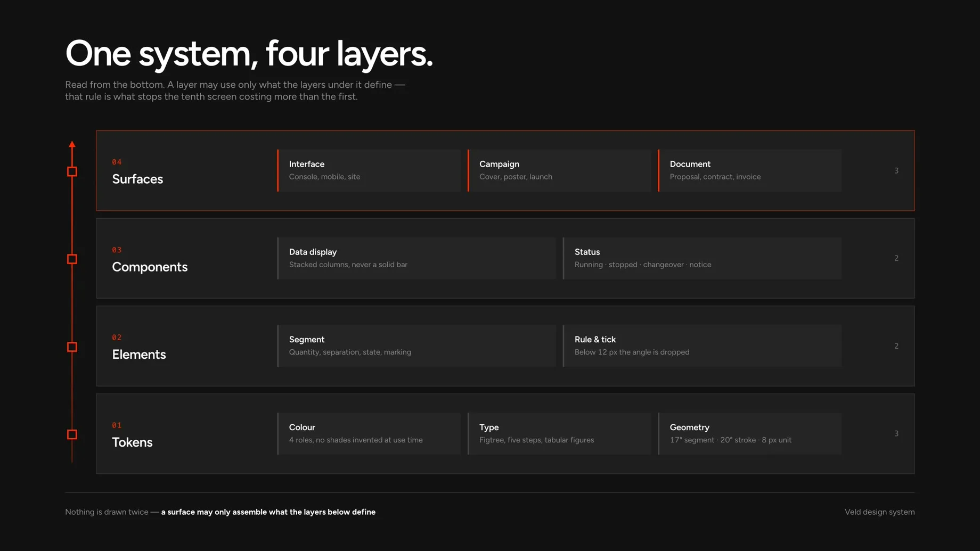Click the item count "3" in the Tokens row

tap(896, 434)
